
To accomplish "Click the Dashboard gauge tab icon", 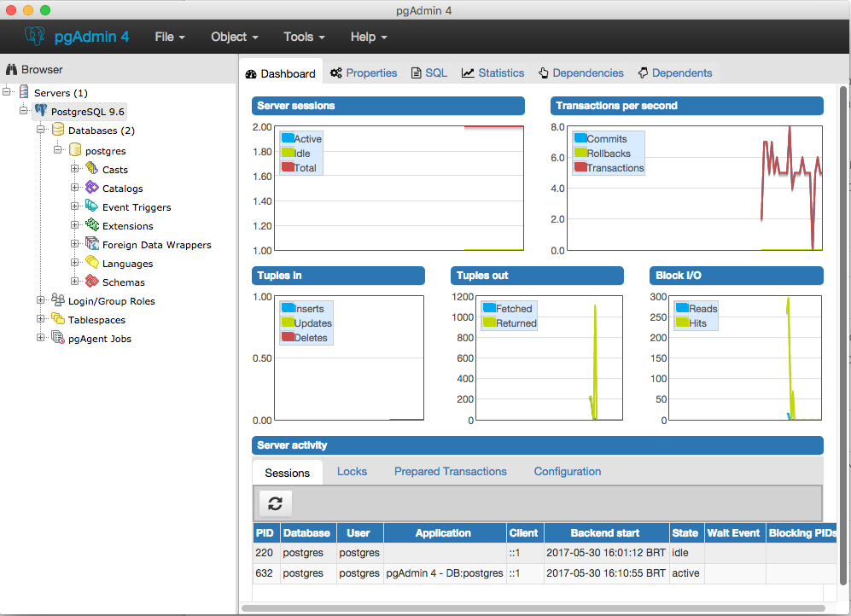I will pos(251,73).
